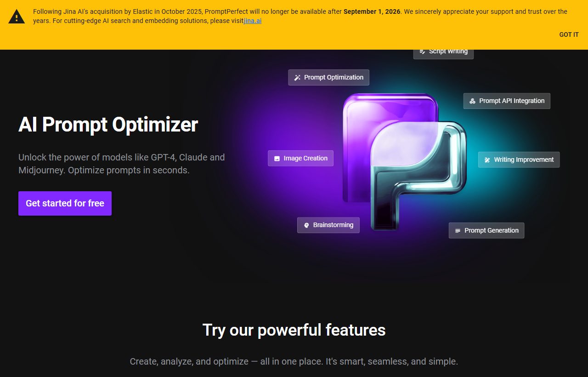Click the AI Prompt Optimizer heading
Screen dimensions: 588x377
[x=108, y=125]
